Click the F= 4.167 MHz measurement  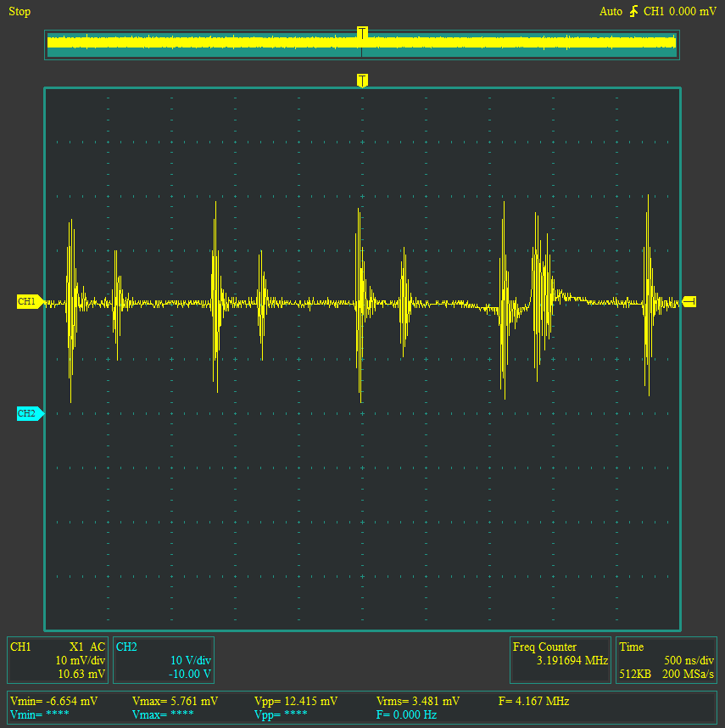(534, 701)
